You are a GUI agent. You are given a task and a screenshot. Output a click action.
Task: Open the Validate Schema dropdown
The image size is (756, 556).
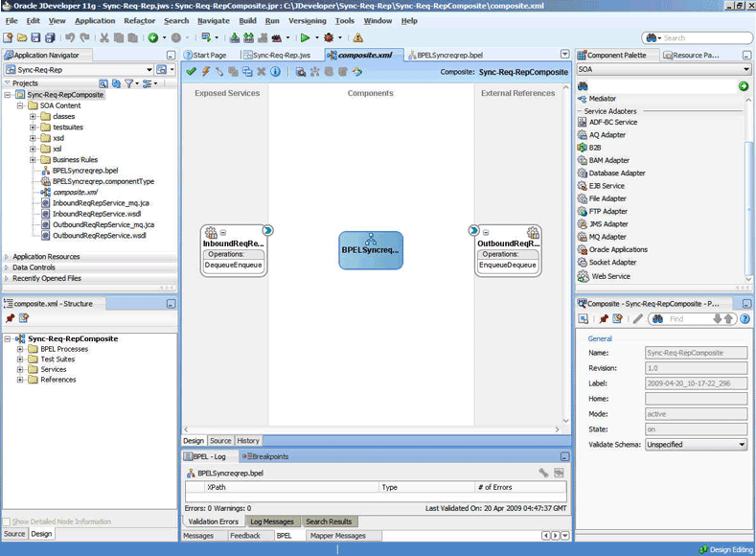tap(742, 445)
